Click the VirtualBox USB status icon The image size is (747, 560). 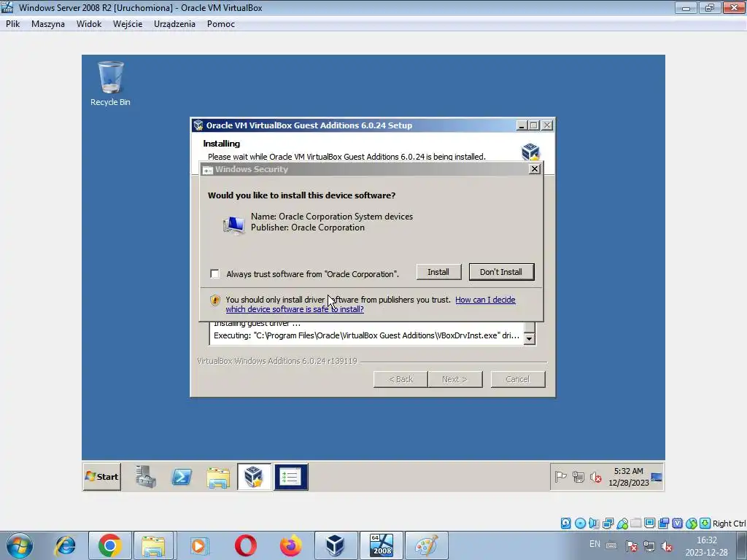point(622,524)
